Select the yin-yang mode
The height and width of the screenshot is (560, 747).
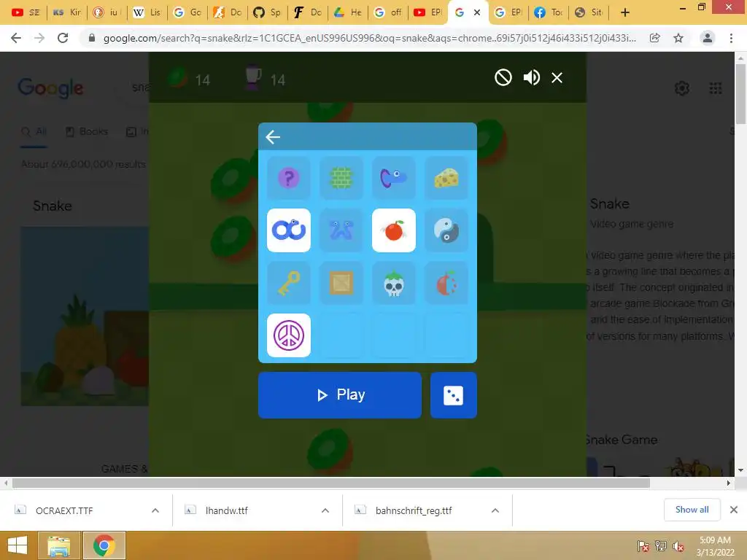click(x=446, y=230)
